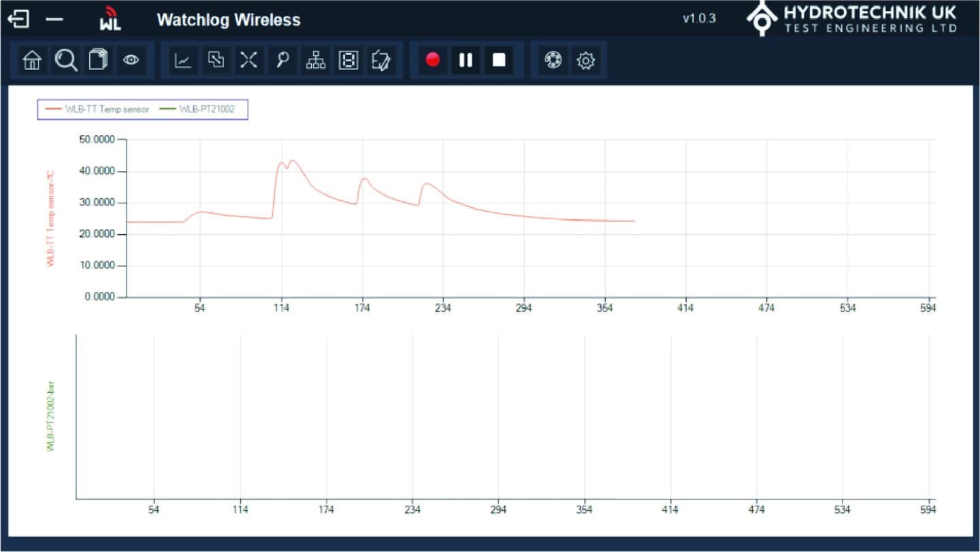Start recording with the red button

coord(433,60)
